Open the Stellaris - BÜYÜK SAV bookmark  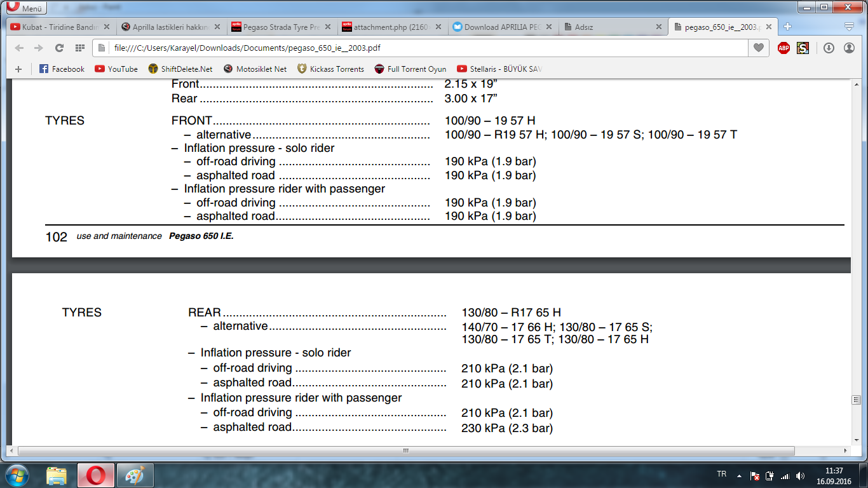pos(499,69)
